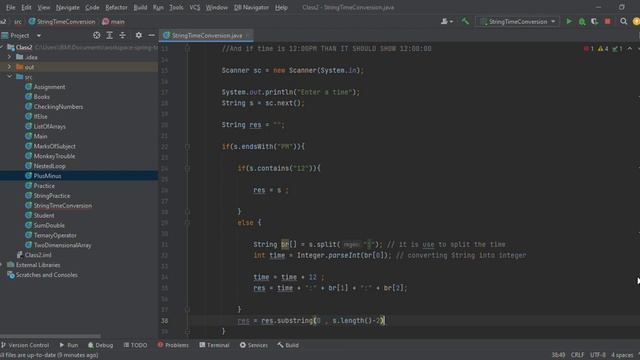
Task: Expand External Libraries node
Action: click(x=2, y=265)
